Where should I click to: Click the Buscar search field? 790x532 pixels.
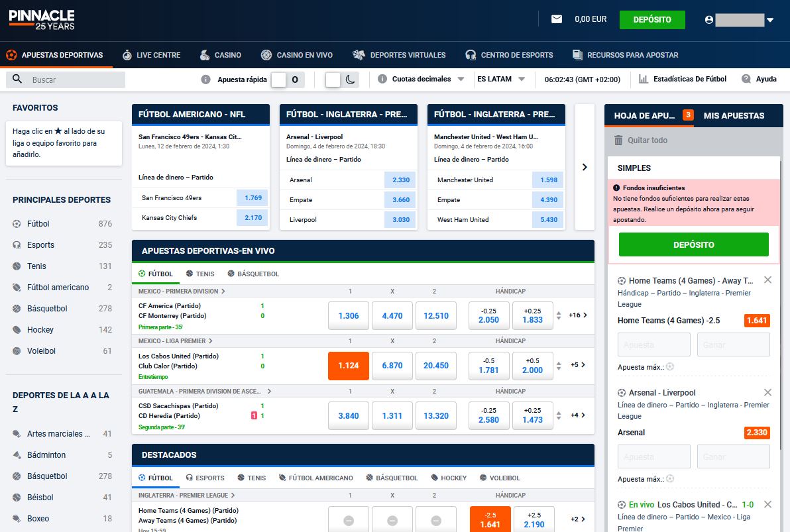66,80
